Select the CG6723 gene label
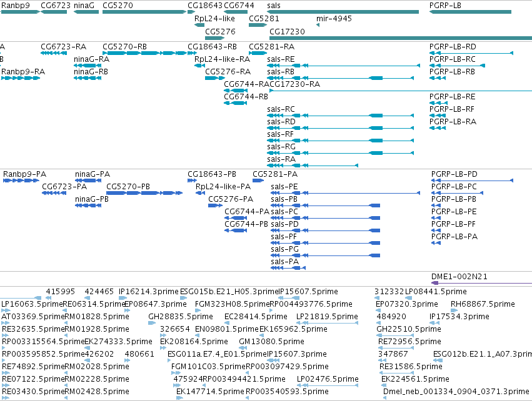 [x=56, y=6]
